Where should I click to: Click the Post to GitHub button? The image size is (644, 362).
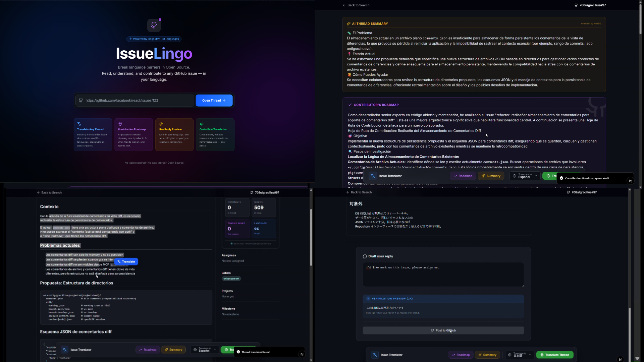(x=443, y=330)
